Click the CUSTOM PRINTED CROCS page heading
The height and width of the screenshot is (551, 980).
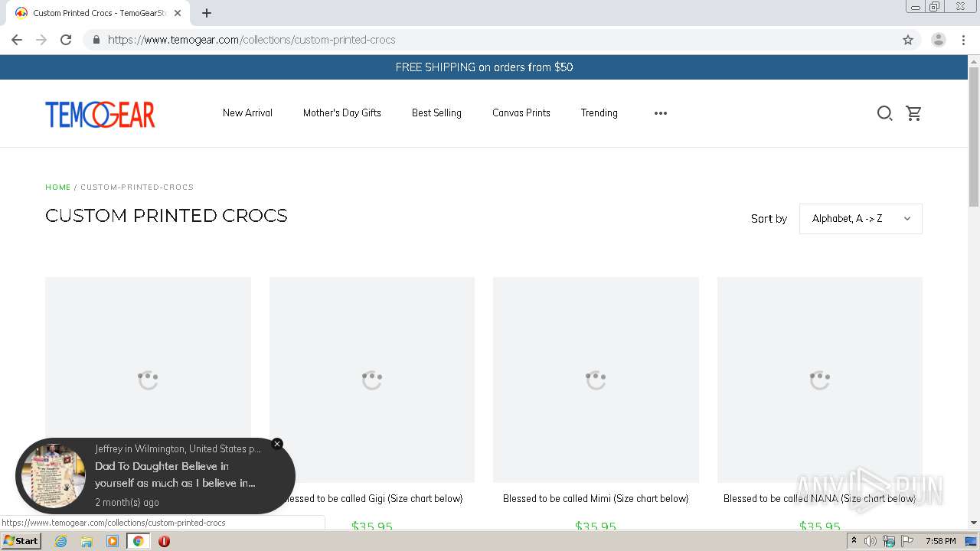pos(166,216)
